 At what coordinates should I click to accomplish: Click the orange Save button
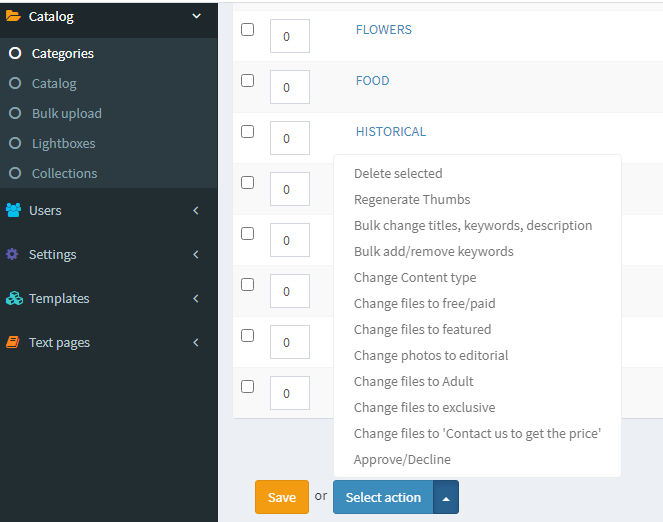tap(282, 497)
